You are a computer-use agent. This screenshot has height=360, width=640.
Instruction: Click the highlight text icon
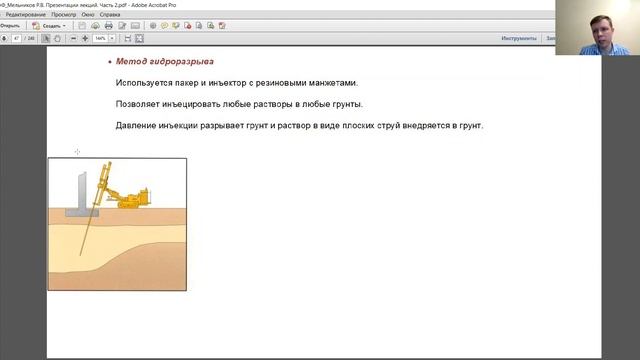pos(176,26)
